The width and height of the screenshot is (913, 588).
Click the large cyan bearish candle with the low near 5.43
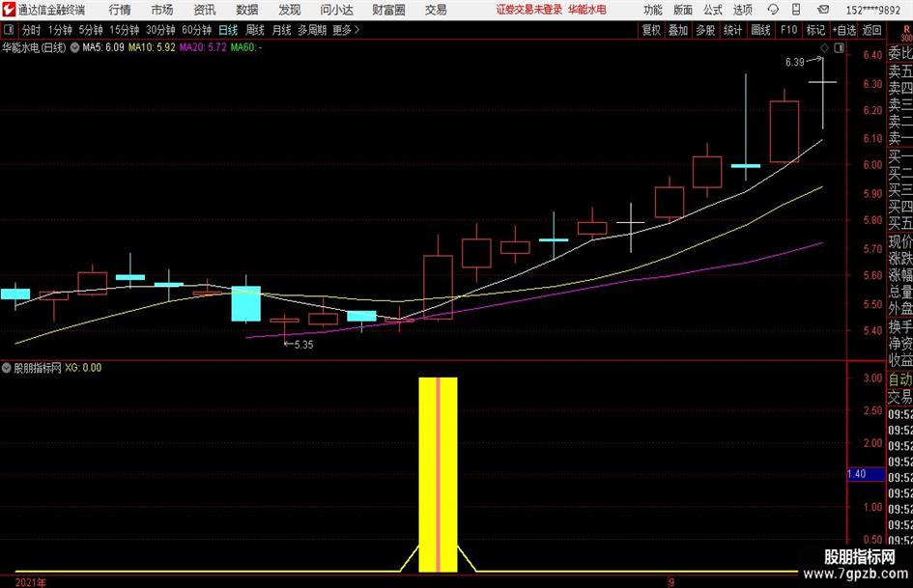coord(246,303)
